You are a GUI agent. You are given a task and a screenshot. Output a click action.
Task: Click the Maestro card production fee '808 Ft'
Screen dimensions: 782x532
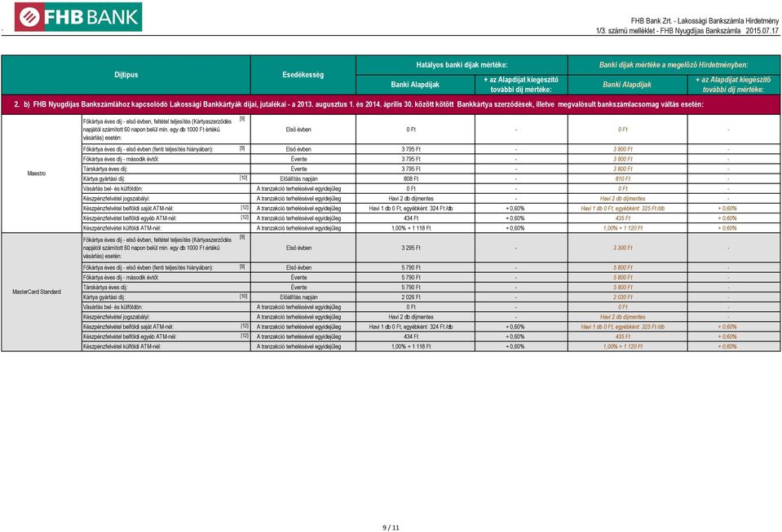[x=411, y=179]
